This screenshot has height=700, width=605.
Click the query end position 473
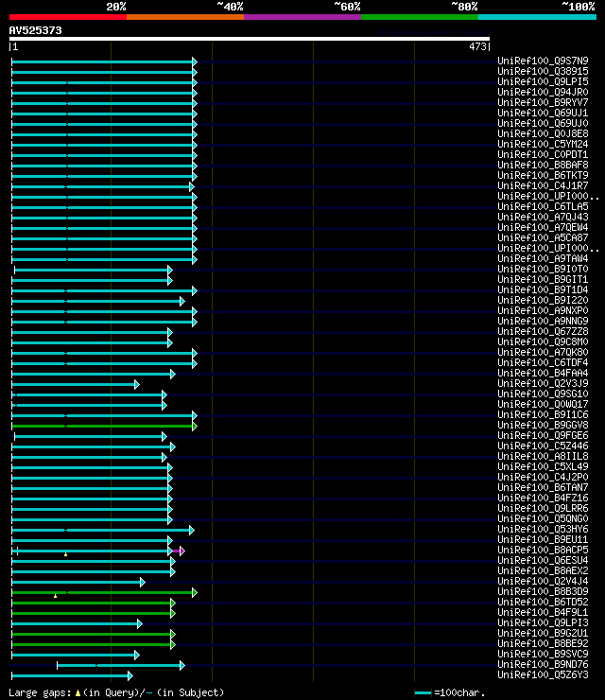tap(477, 46)
